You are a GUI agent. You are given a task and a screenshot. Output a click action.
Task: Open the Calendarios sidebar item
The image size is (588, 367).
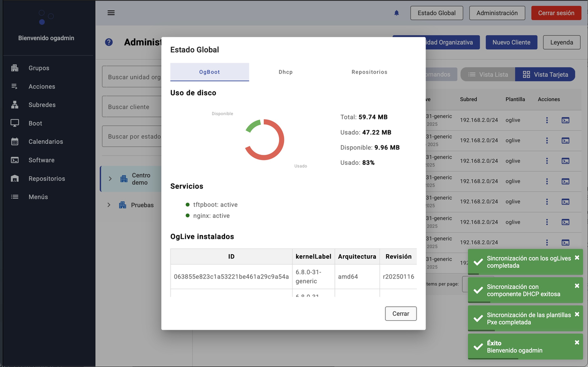(x=45, y=142)
